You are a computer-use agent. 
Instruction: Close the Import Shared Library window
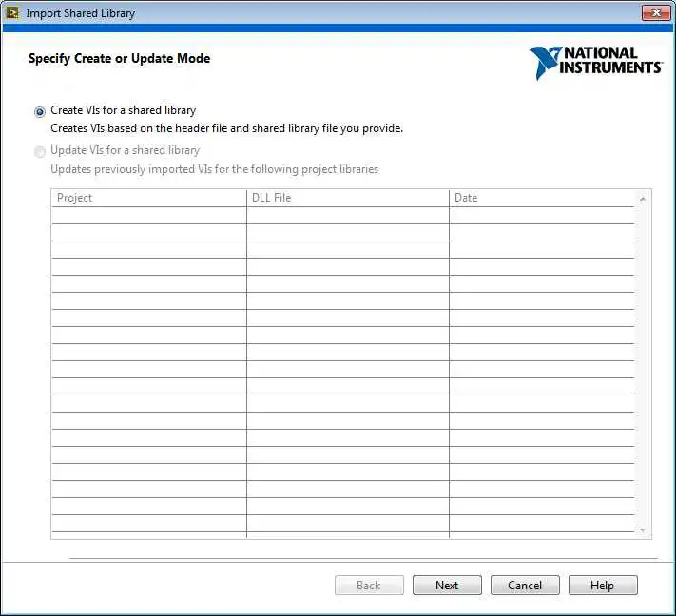click(656, 13)
